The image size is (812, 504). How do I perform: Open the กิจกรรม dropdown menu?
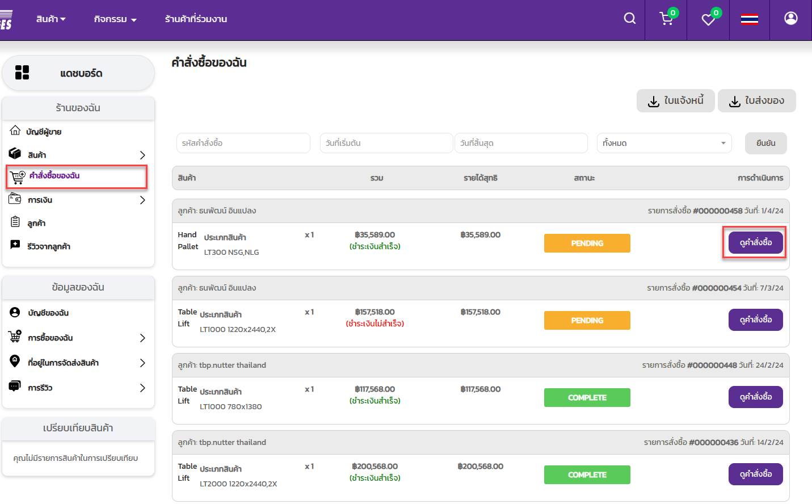(115, 19)
